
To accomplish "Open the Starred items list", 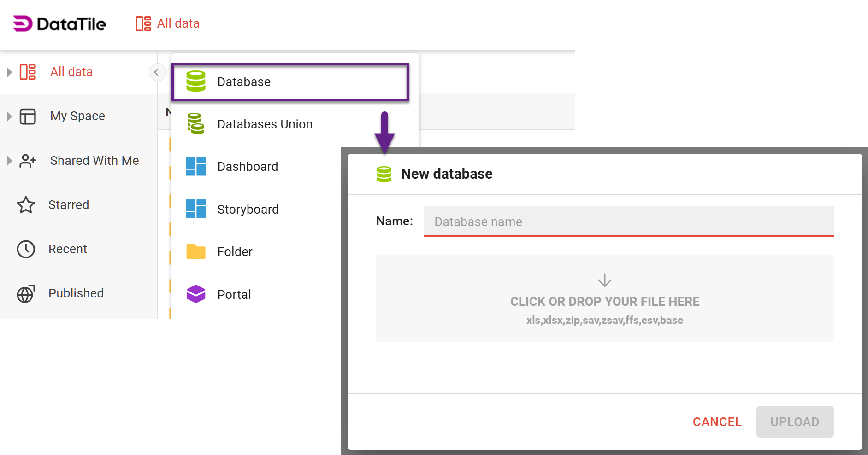I will click(69, 205).
